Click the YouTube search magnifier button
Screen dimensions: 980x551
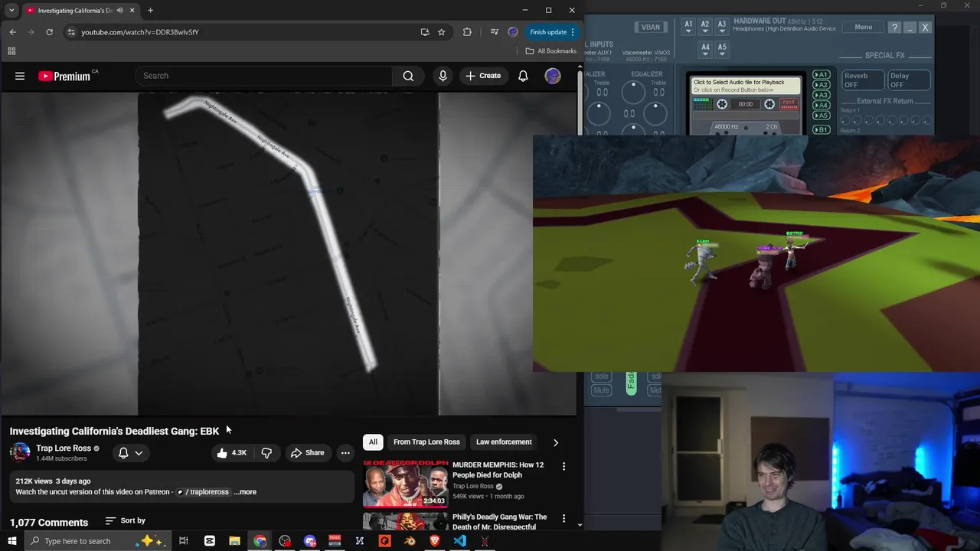pos(408,76)
